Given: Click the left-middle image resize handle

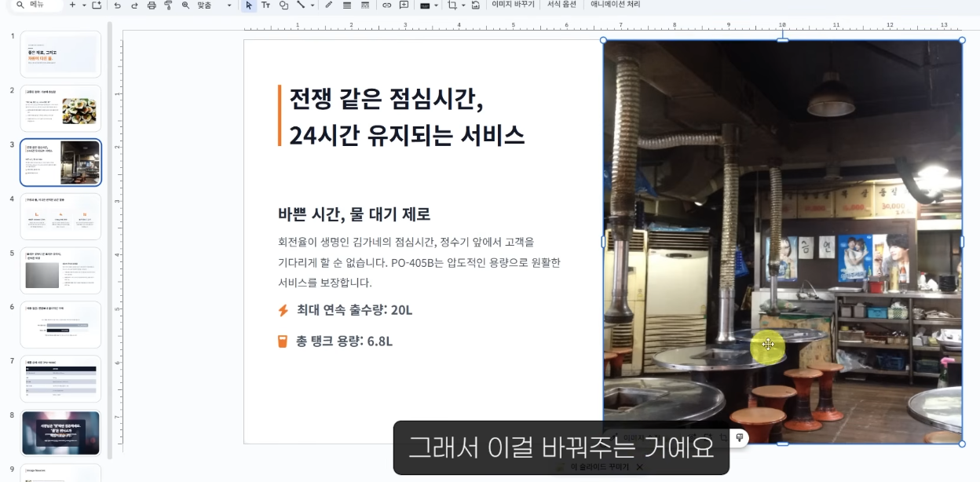Looking at the screenshot, I should tap(603, 242).
